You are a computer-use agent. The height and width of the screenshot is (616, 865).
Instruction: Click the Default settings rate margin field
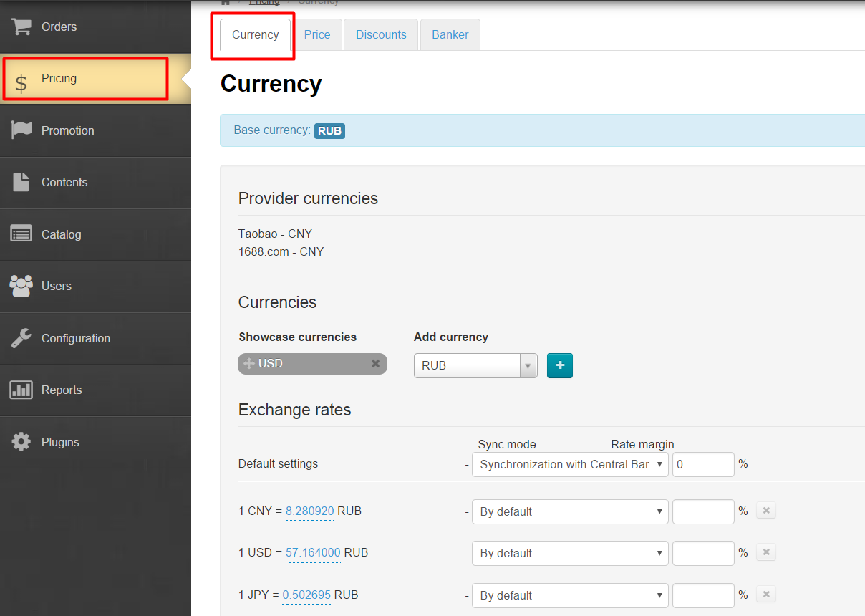click(x=702, y=464)
